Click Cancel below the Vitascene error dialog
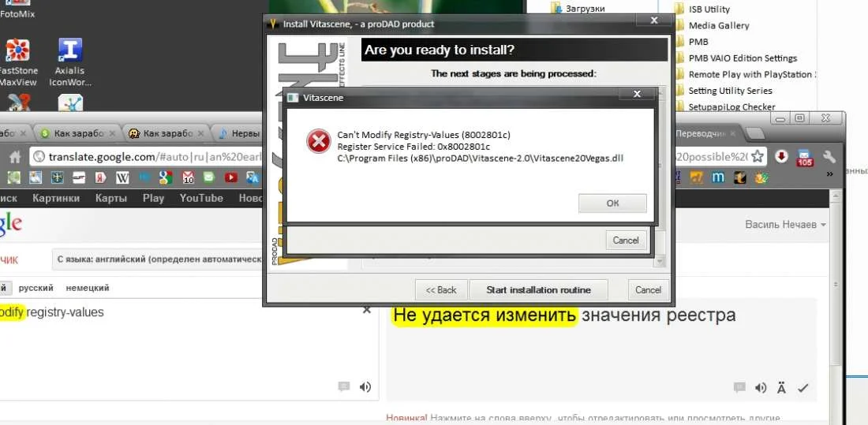868x425 pixels. (626, 240)
